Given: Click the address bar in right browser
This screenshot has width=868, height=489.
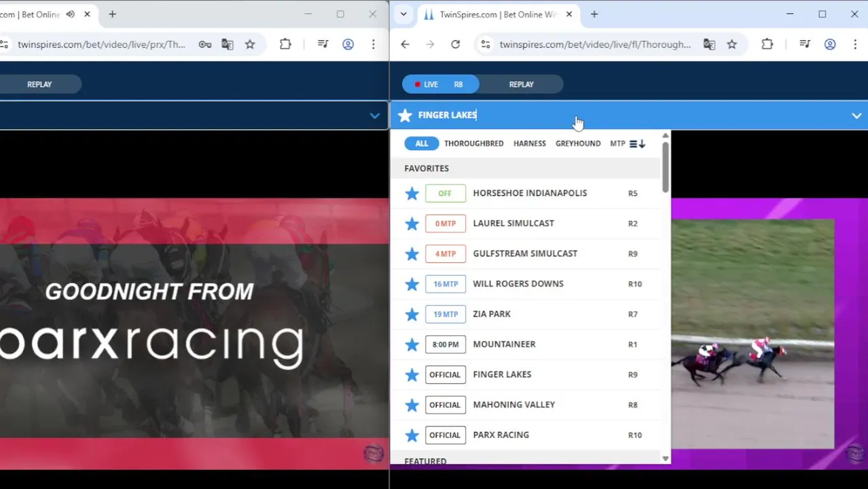Looking at the screenshot, I should (595, 44).
